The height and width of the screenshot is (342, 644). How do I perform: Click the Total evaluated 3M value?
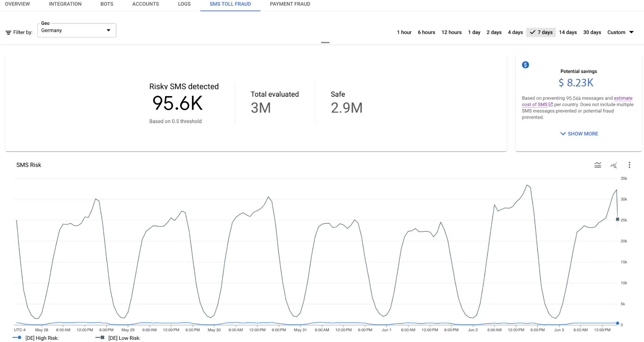coord(260,108)
